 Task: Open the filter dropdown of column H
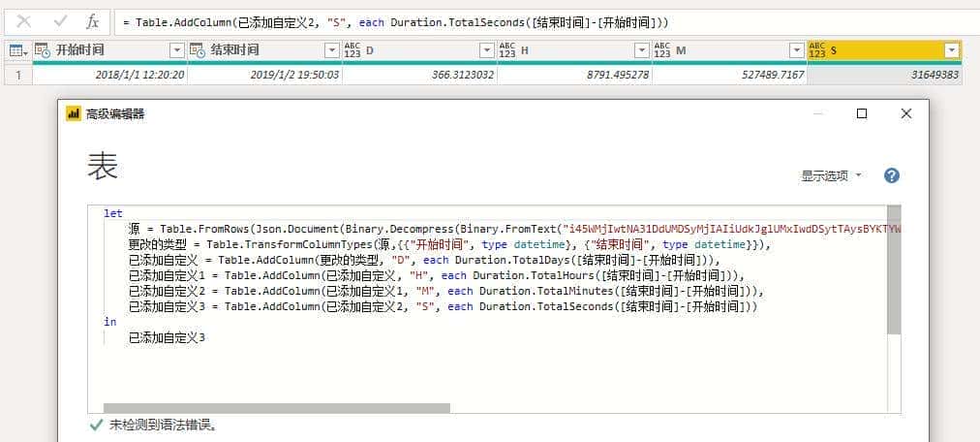(x=642, y=50)
